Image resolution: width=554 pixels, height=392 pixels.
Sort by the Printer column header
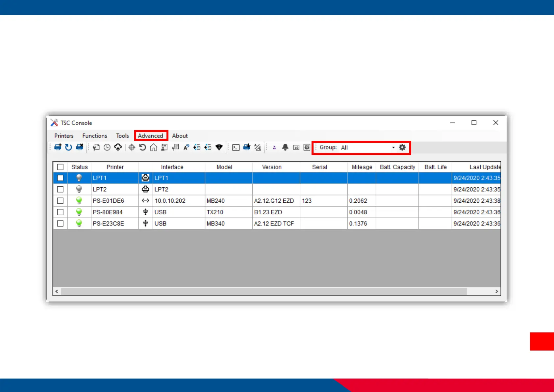(x=115, y=167)
